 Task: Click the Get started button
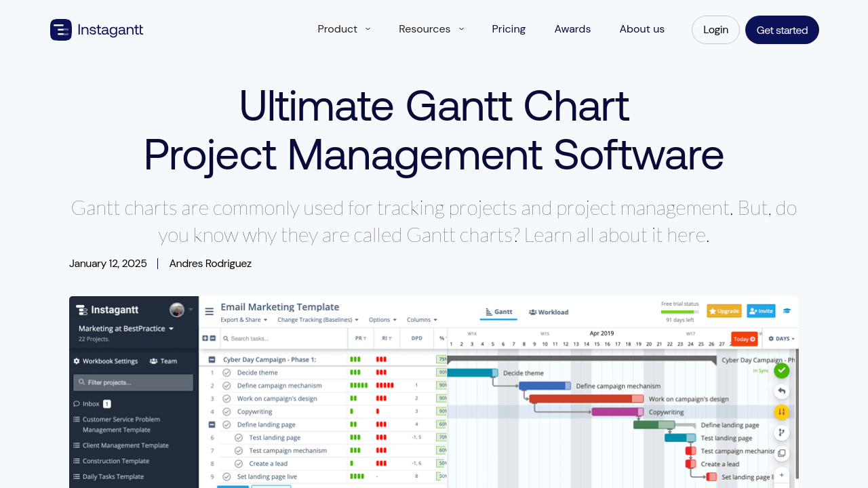[782, 30]
